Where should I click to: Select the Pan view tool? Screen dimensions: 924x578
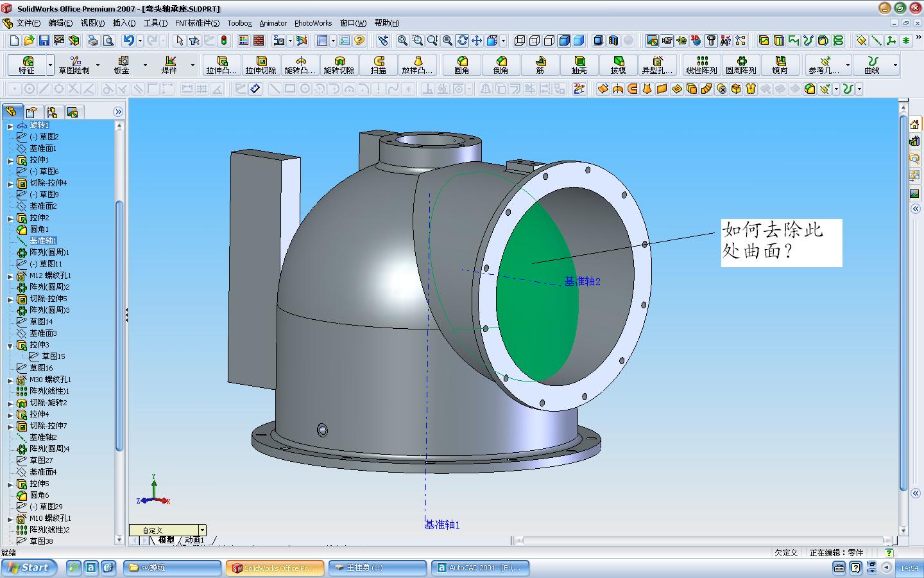pos(477,40)
